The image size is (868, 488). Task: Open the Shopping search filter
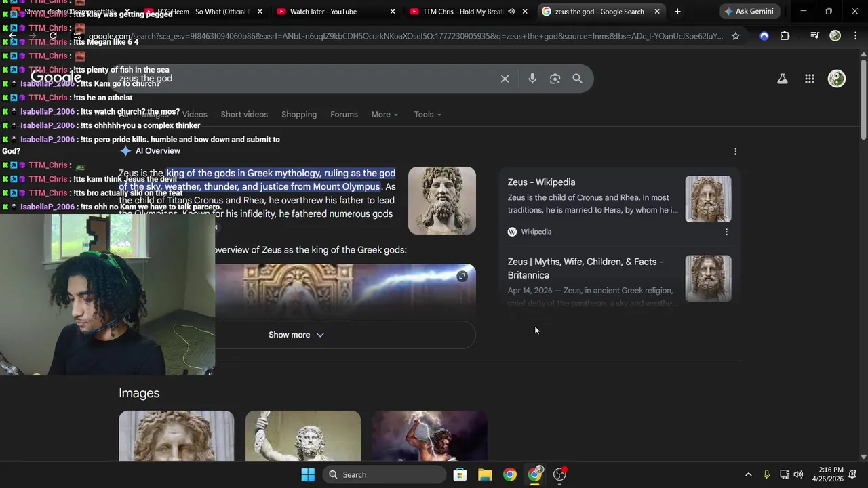(x=299, y=115)
